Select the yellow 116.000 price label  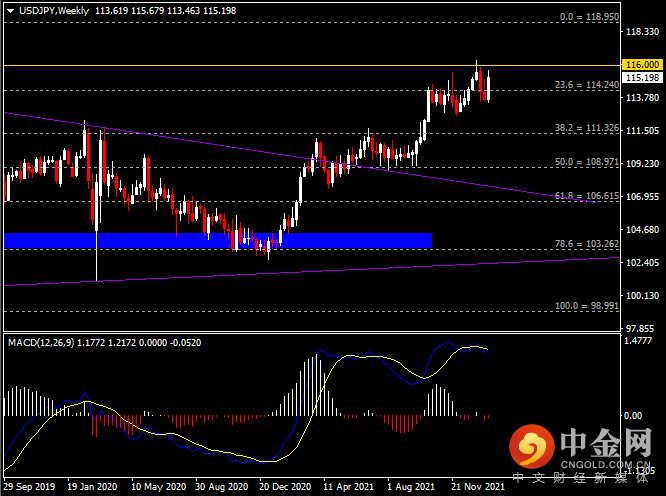click(x=642, y=65)
